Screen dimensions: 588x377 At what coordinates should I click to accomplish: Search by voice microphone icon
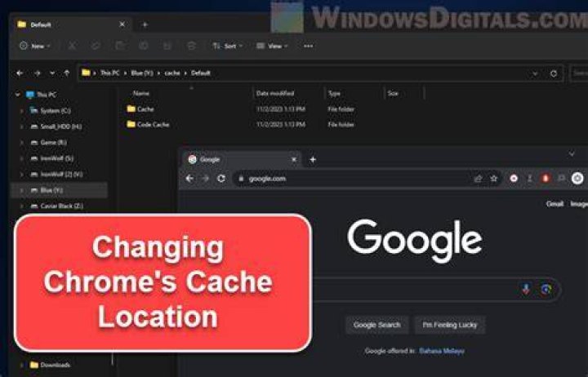526,289
